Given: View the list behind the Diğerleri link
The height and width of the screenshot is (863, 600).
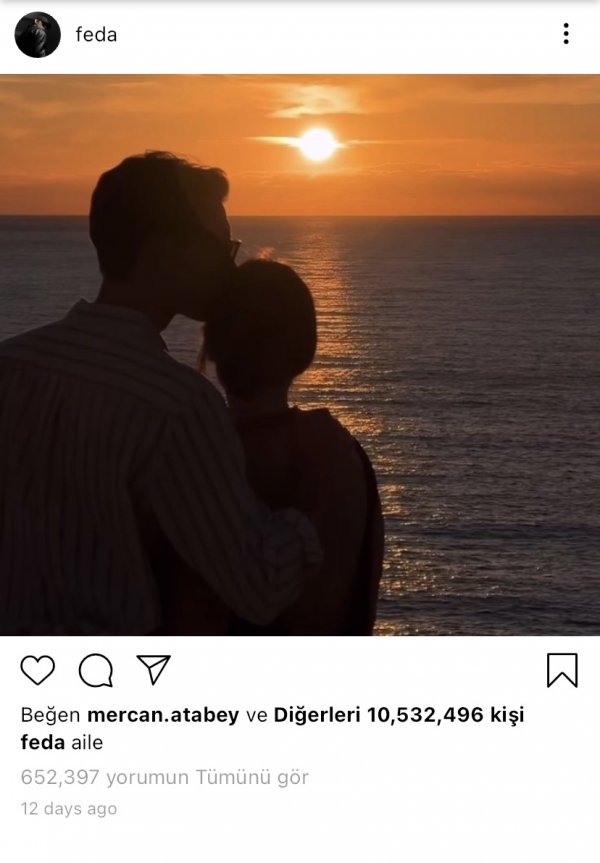Looking at the screenshot, I should [x=318, y=715].
